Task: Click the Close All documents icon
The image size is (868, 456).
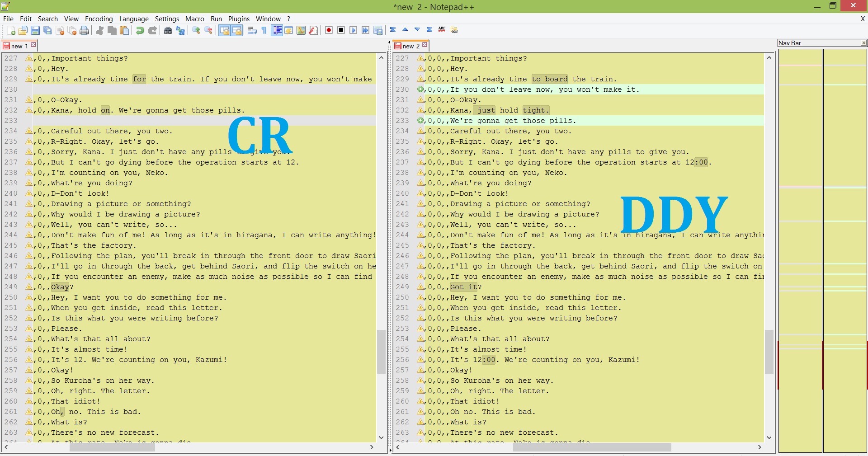Action: coord(72,30)
